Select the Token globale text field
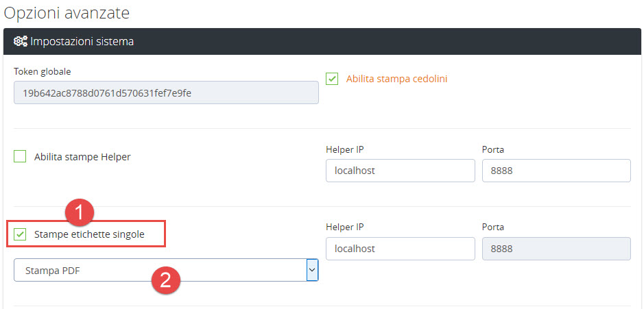This screenshot has height=309, width=644. 166,92
